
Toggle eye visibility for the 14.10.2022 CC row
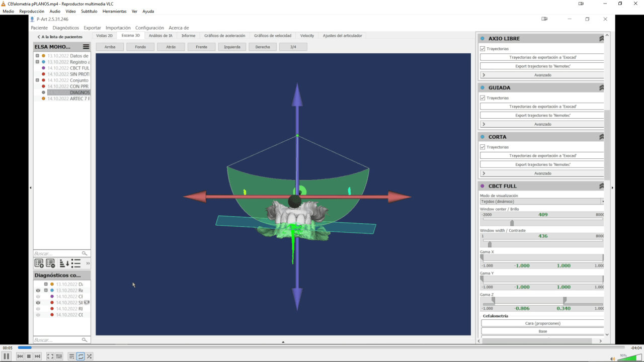tap(38, 315)
